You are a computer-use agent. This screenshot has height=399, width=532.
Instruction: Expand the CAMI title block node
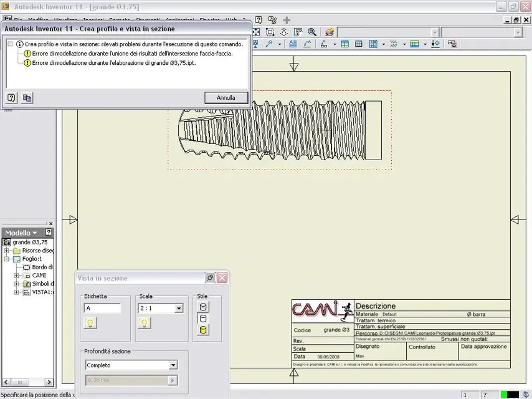tap(16, 276)
